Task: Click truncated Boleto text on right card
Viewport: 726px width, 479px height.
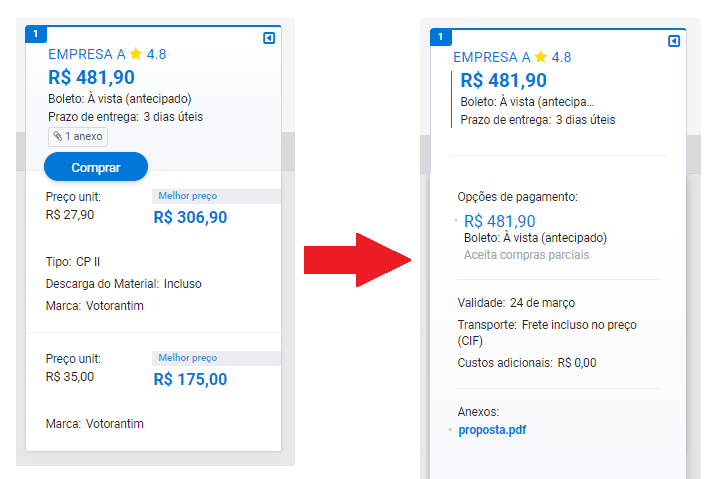Action: (x=527, y=102)
